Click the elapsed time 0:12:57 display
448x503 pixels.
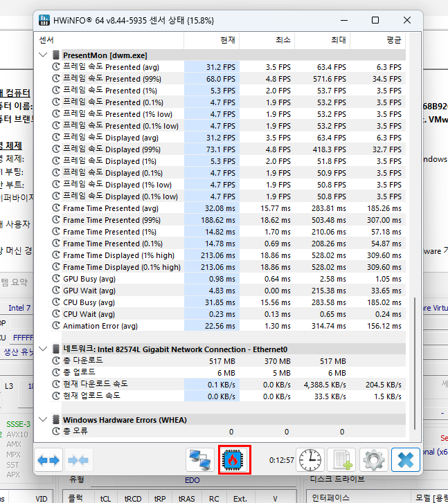[x=281, y=460]
